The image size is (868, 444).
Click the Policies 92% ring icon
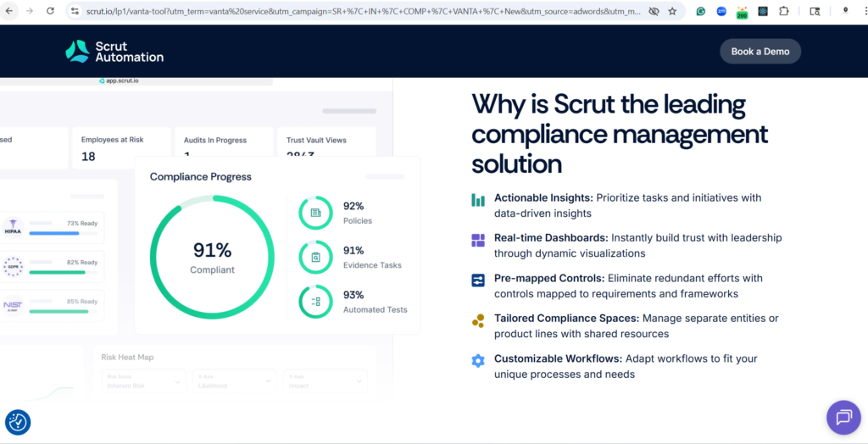(315, 213)
